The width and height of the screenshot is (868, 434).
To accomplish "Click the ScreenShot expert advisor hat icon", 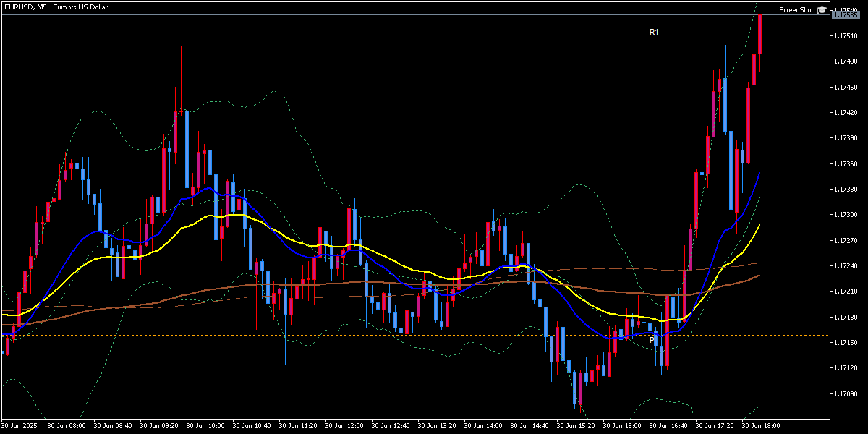I will (x=822, y=10).
